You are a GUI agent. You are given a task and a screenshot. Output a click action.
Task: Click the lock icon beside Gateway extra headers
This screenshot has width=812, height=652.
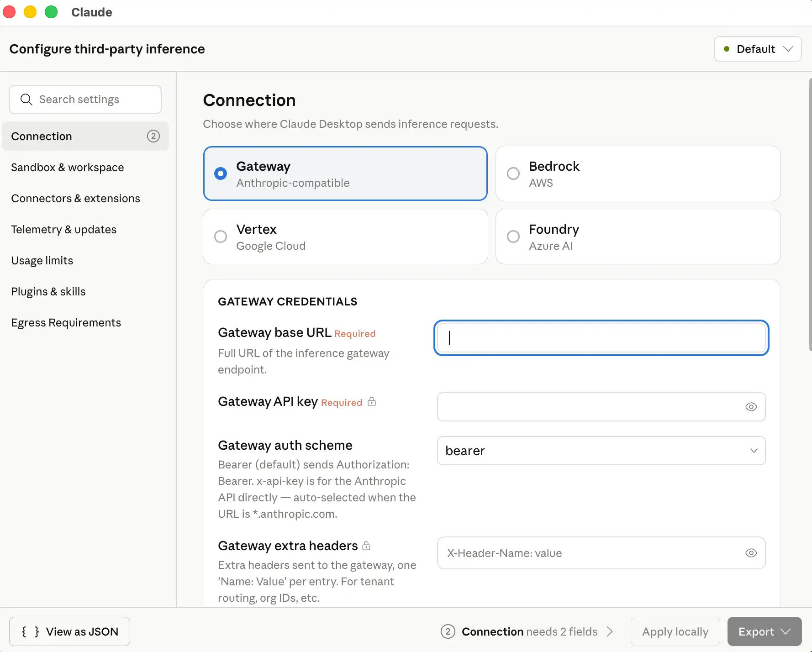[x=366, y=546]
